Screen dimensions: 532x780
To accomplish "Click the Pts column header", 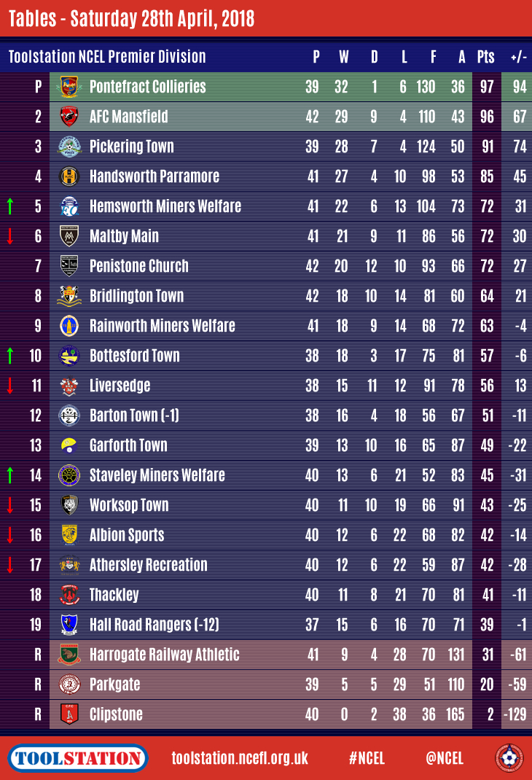I will [485, 57].
